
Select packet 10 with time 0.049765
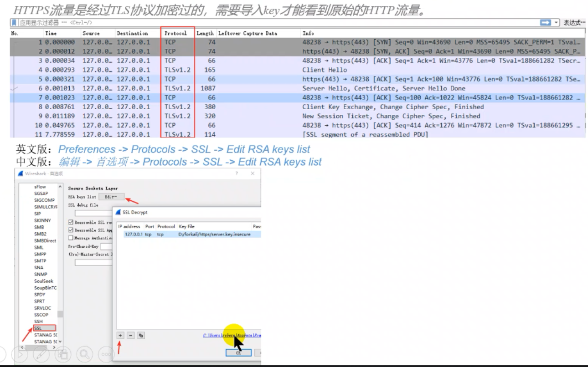click(x=298, y=125)
